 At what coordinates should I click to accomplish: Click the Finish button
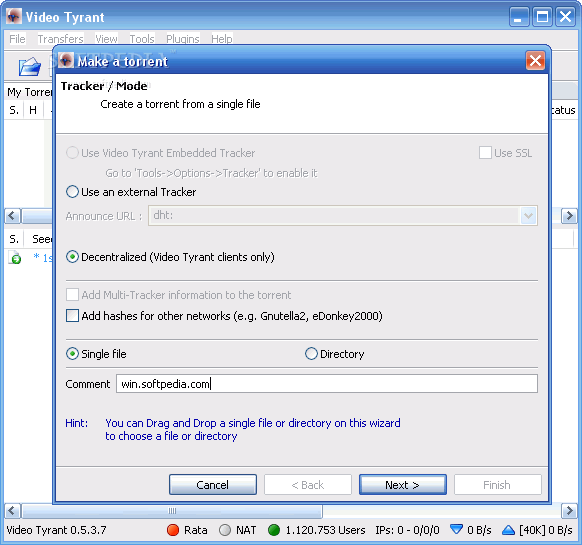pos(497,484)
